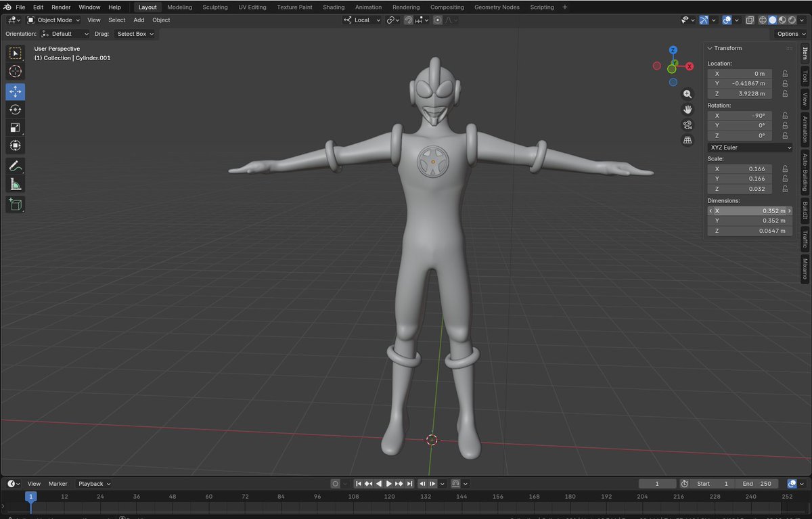Switch to rendered viewport shading
Image resolution: width=812 pixels, height=519 pixels.
pyautogui.click(x=792, y=20)
